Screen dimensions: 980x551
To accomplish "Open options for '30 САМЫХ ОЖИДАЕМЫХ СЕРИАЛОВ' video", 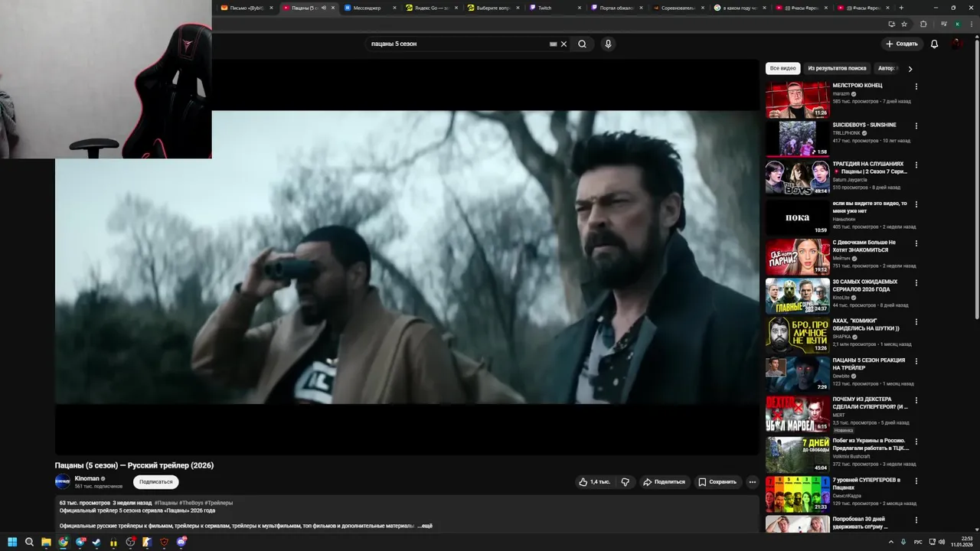I will point(916,282).
